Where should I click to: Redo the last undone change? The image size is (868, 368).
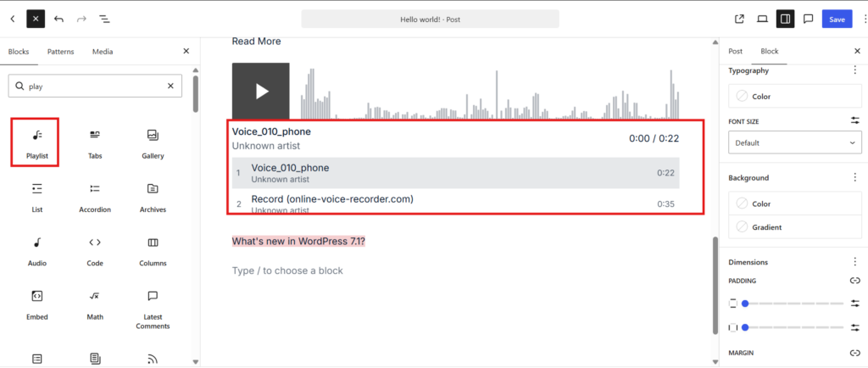pyautogui.click(x=81, y=19)
